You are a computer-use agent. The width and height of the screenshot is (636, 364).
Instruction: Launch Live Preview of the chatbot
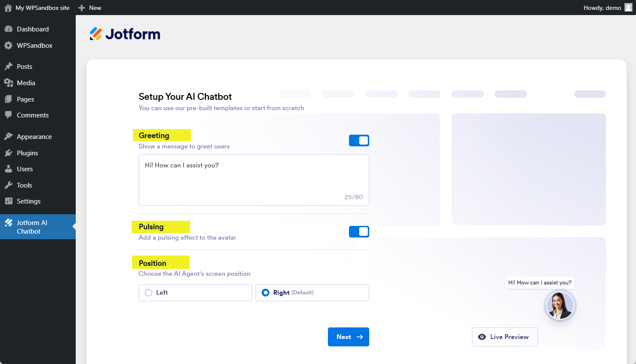tap(504, 337)
